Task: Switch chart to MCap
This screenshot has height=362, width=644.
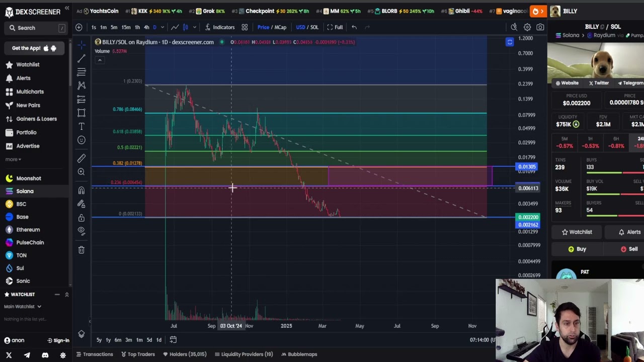Action: [x=281, y=27]
